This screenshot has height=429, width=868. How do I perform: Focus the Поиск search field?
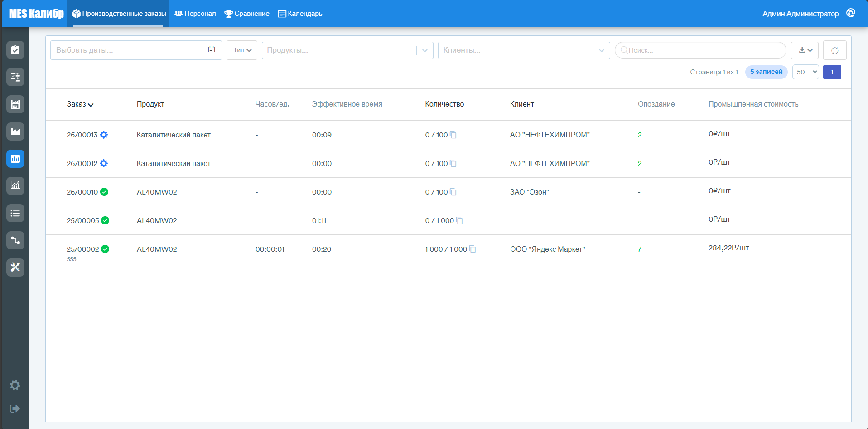coord(700,50)
